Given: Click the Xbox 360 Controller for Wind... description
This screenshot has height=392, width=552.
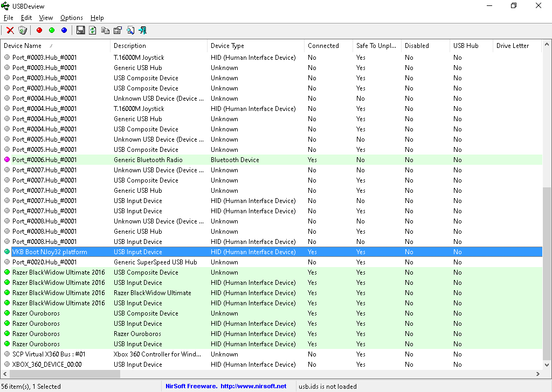Looking at the screenshot, I should (157, 354).
